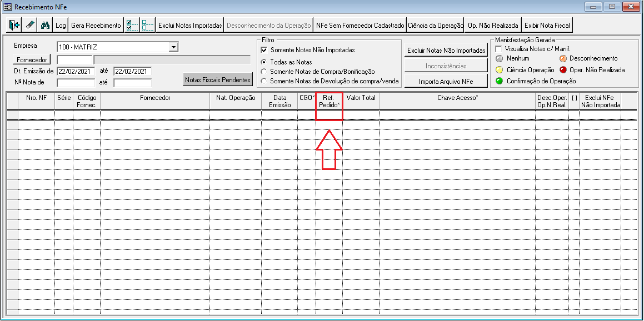This screenshot has height=321, width=644.
Task: Click the CGO* column header
Action: [307, 102]
